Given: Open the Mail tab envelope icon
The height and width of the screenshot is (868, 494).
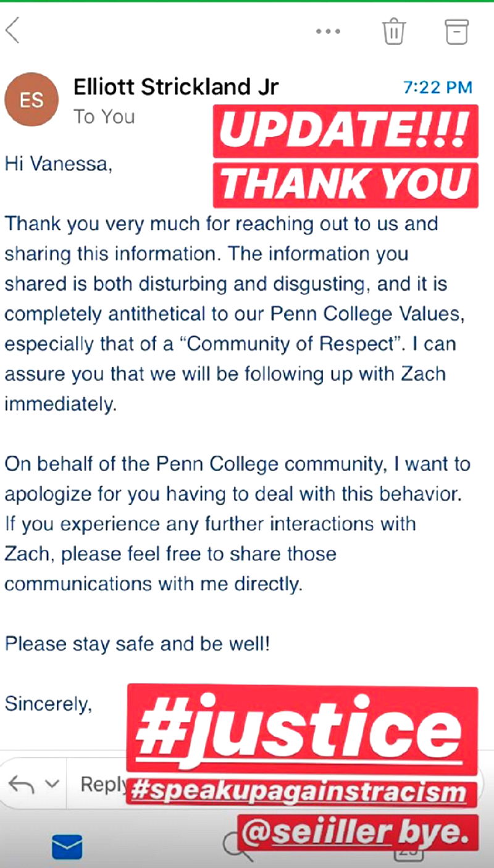Looking at the screenshot, I should (x=67, y=846).
